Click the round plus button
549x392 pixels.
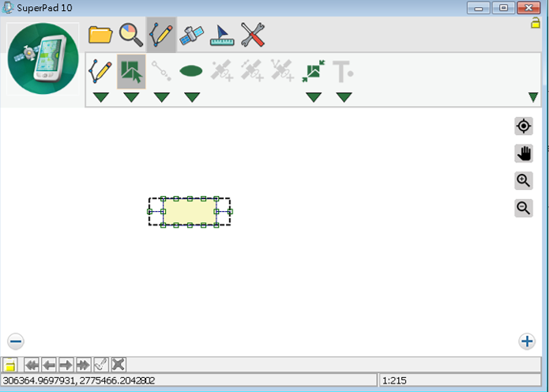coord(527,341)
